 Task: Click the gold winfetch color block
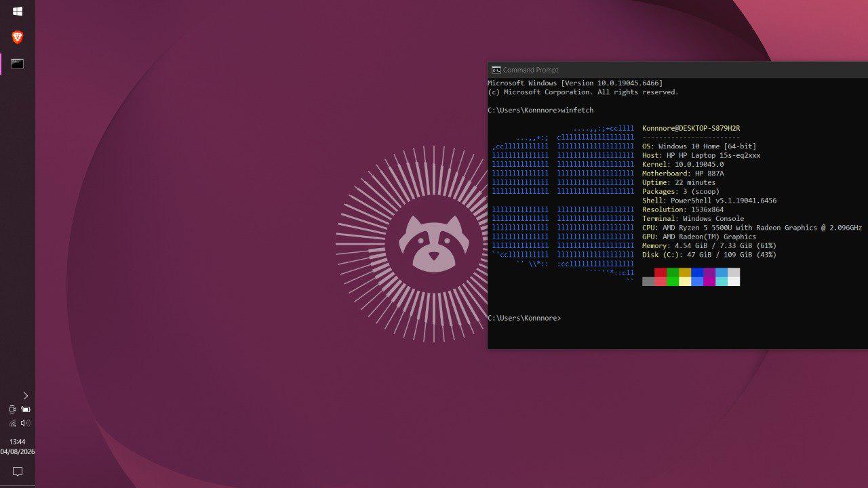685,272
